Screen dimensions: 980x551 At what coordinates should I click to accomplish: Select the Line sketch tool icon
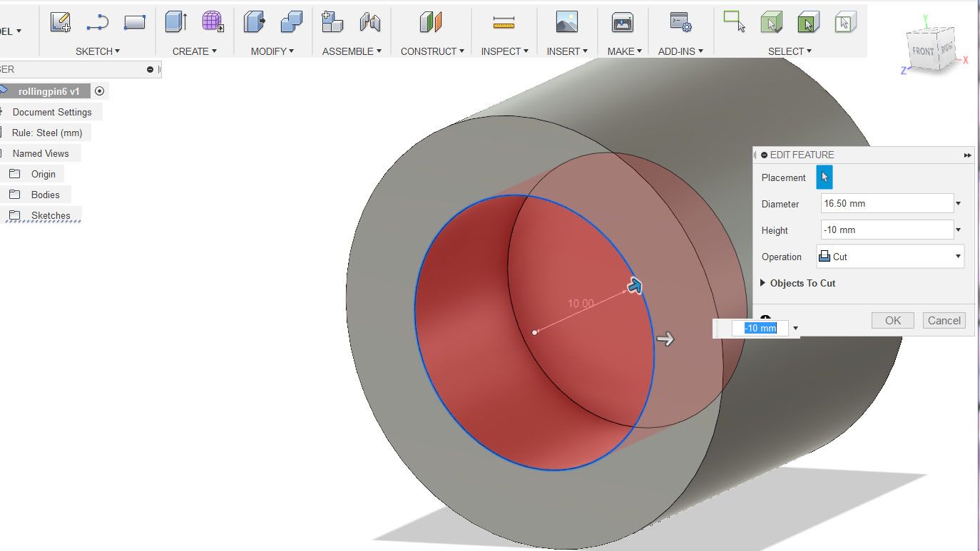[97, 23]
